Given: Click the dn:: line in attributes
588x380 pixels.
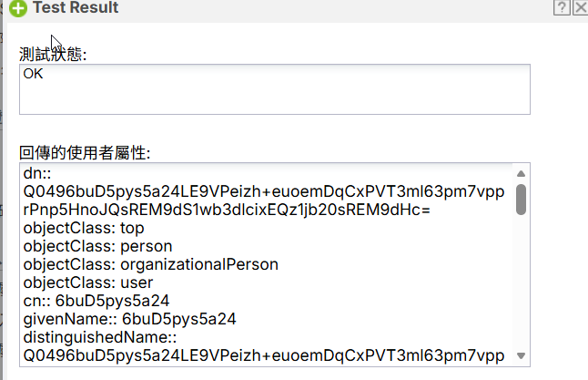Looking at the screenshot, I should (x=37, y=173).
